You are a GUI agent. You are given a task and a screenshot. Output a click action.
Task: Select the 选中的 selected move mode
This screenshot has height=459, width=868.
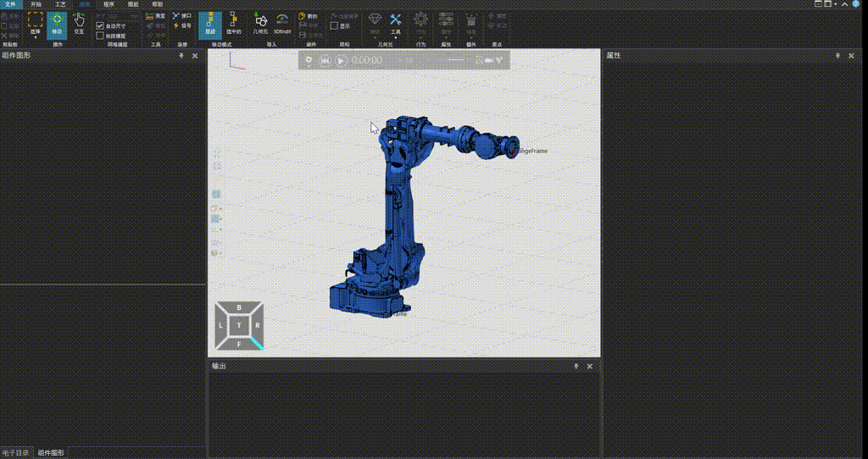point(234,25)
